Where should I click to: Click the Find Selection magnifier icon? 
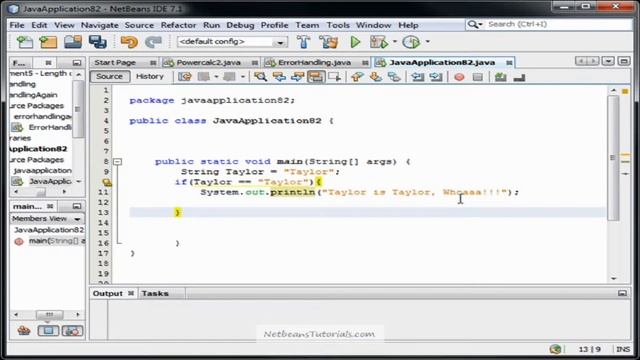(260, 77)
